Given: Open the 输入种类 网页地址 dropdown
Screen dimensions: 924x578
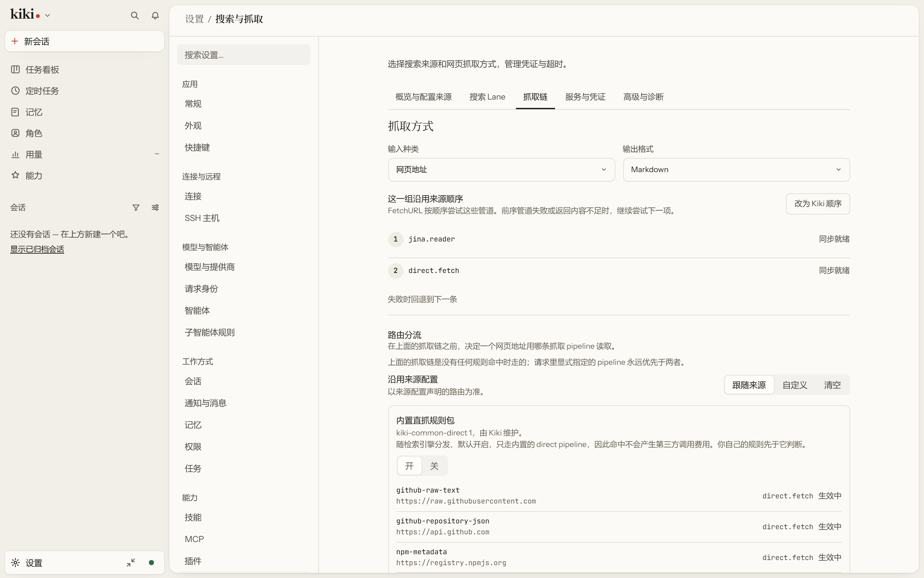Looking at the screenshot, I should [x=501, y=170].
